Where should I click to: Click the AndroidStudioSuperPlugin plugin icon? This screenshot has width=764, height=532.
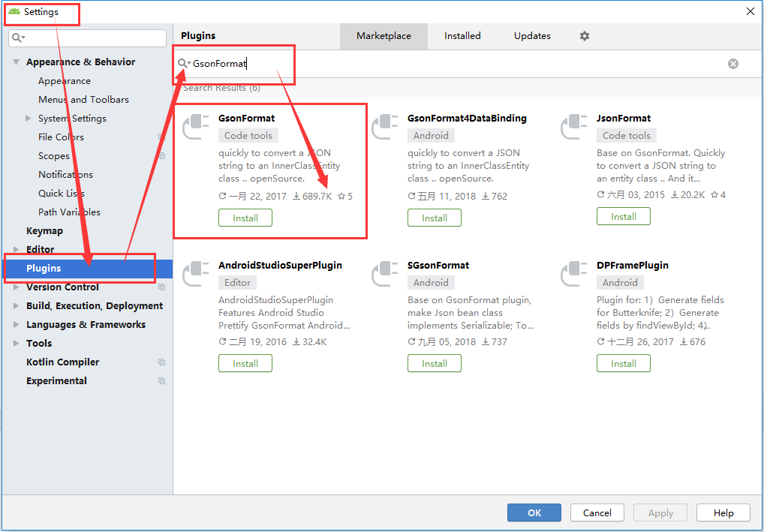(196, 273)
